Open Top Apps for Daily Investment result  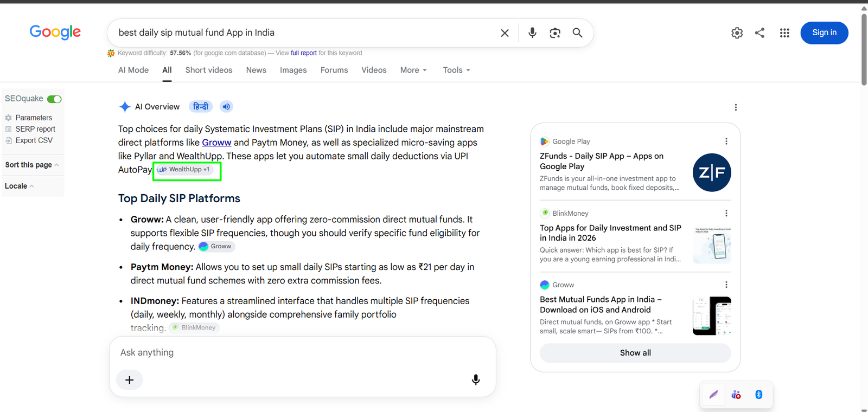coord(610,233)
